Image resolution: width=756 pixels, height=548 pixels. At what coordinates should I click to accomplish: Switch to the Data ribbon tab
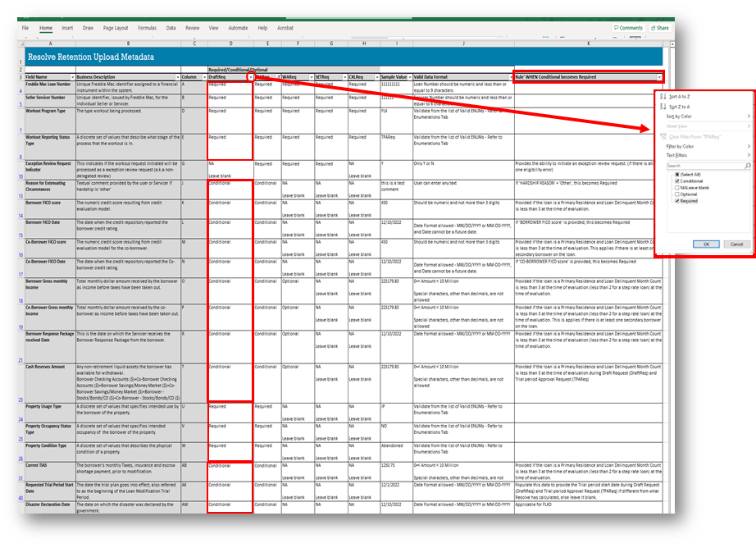pos(171,28)
